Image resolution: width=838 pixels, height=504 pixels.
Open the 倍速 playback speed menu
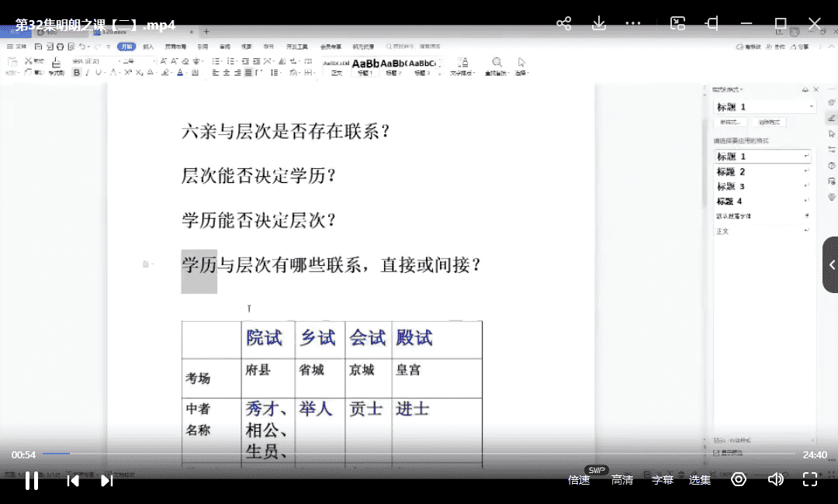tap(579, 480)
